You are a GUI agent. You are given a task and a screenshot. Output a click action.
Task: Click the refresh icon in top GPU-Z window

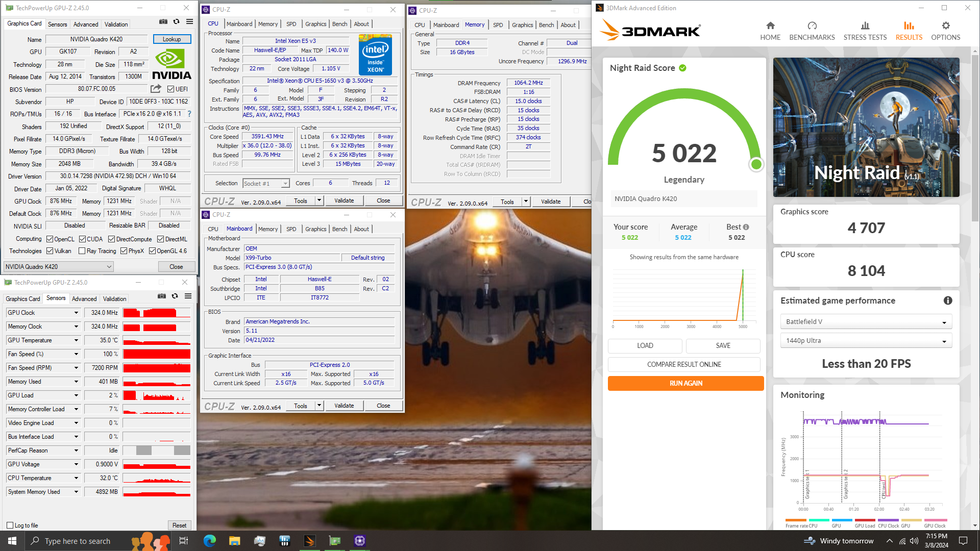coord(177,22)
